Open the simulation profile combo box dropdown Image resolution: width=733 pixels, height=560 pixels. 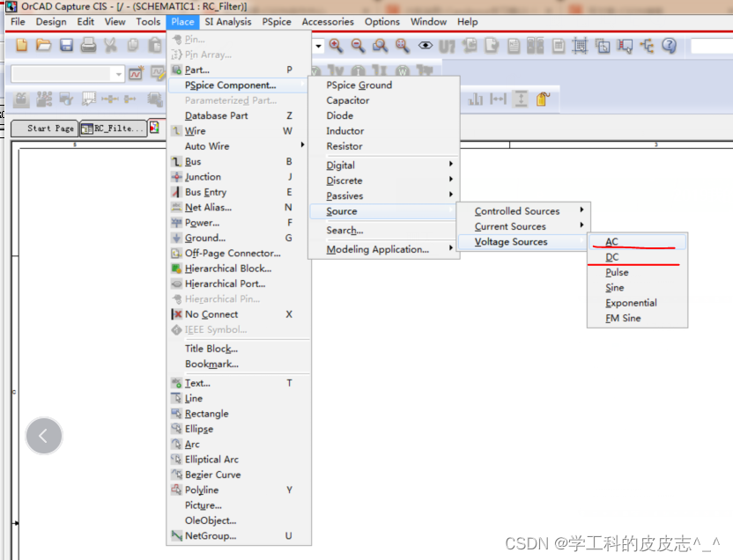tap(118, 74)
